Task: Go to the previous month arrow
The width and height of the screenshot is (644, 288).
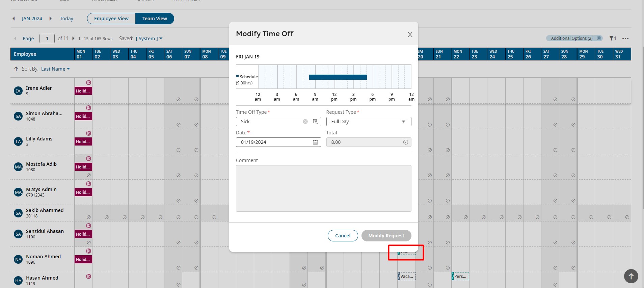Action: tap(14, 19)
